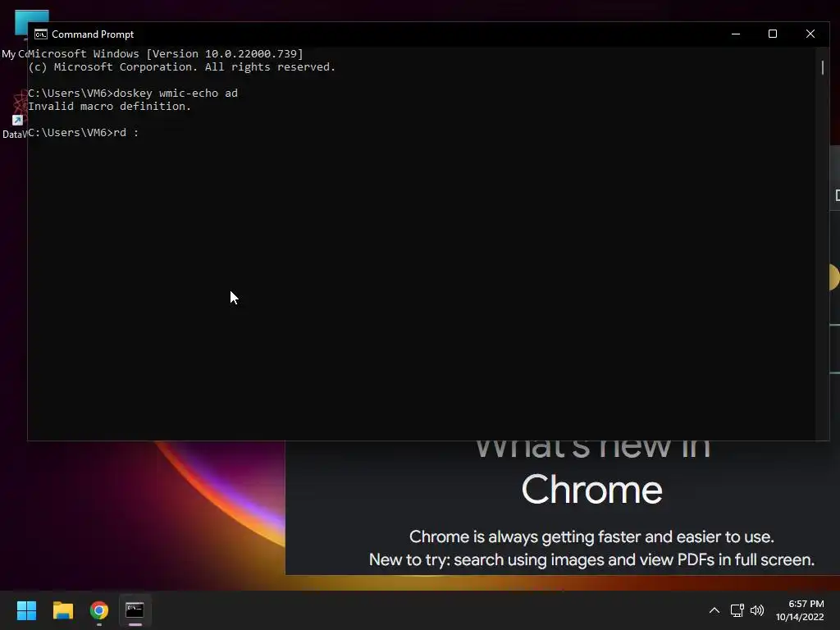Viewport: 840px width, 630px height.
Task: Click the Command Prompt vertical scrollbar thumb
Action: pos(822,67)
